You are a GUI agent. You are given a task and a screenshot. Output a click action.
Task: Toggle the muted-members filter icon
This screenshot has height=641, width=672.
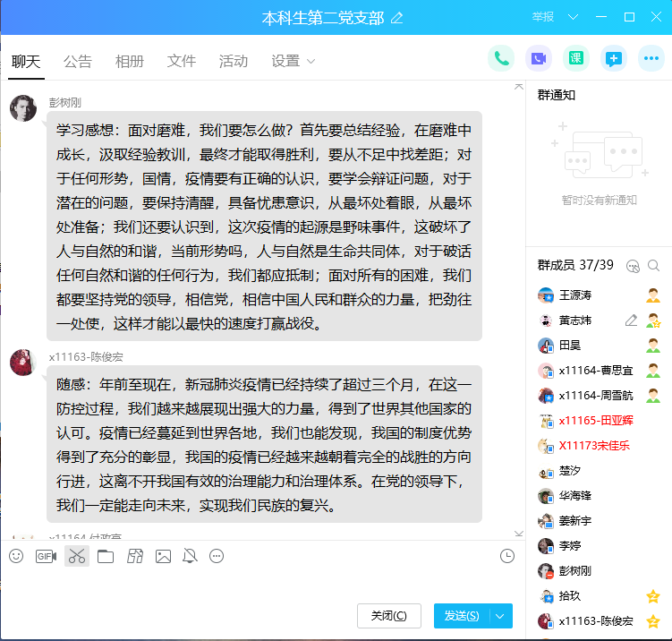pos(634,265)
